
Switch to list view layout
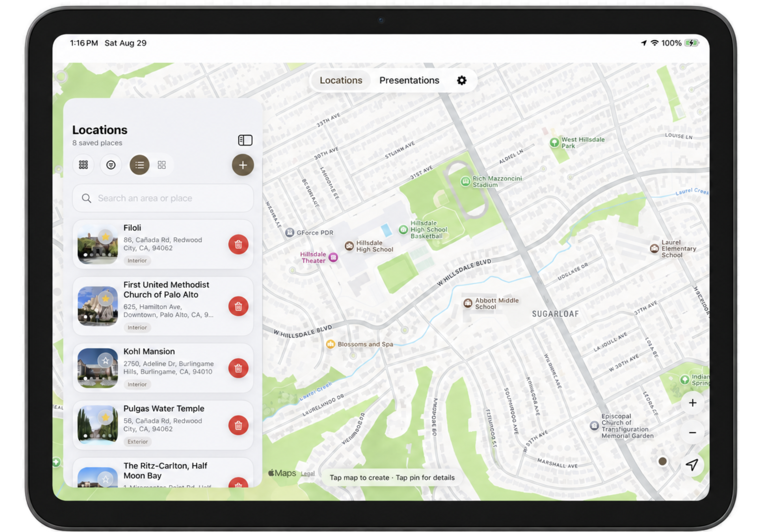coord(139,165)
